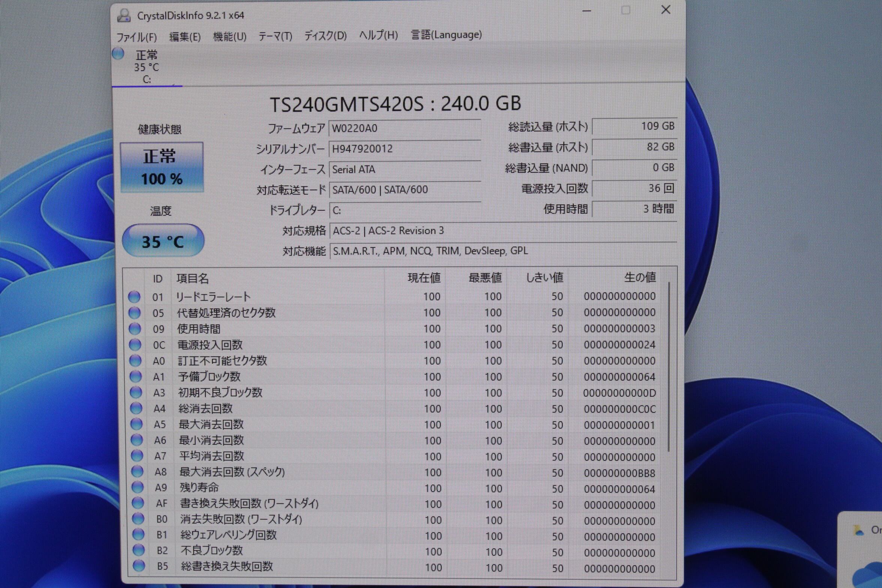Click the features field S.M.A.R.T., APM, NCQ

click(x=503, y=251)
